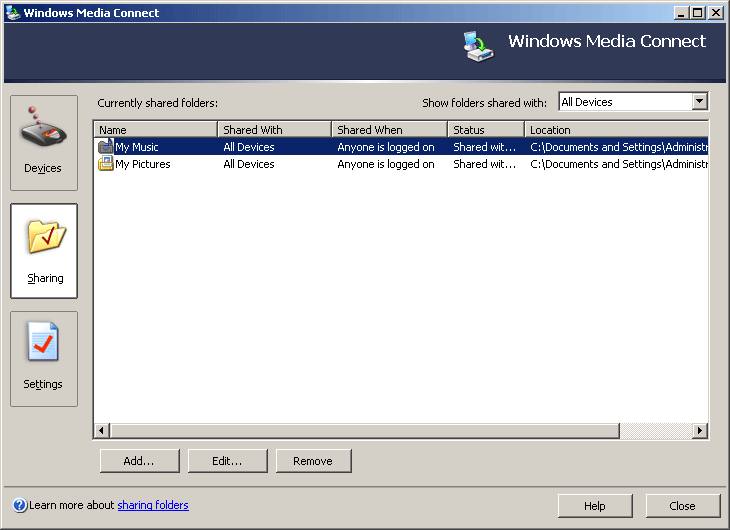The image size is (730, 530).
Task: Click the My Pictures folder icon
Action: 106,163
